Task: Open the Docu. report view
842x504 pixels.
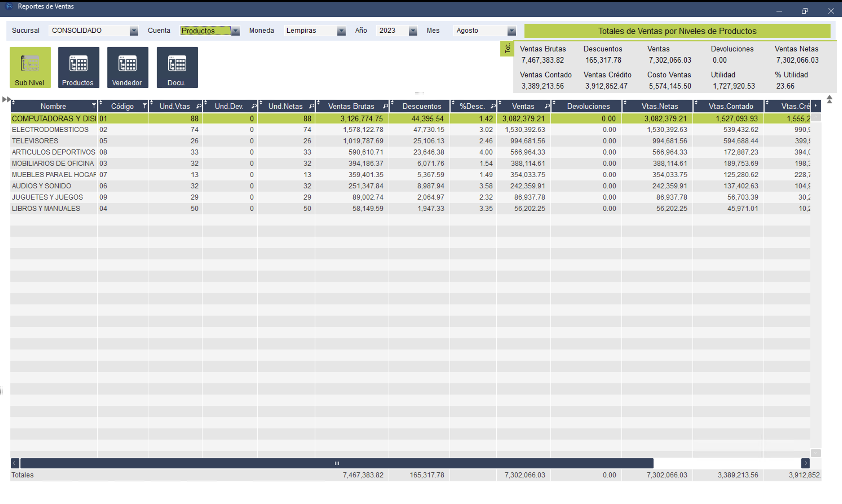Action: [177, 68]
